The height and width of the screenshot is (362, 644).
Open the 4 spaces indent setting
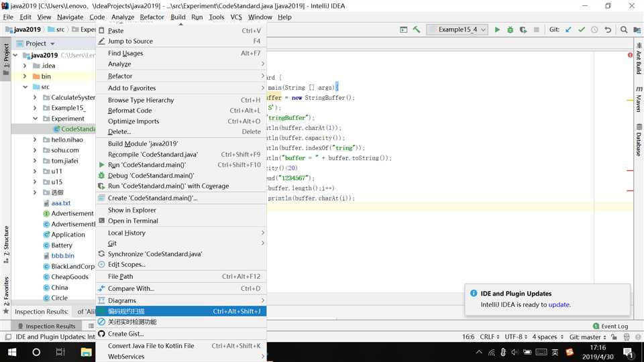[x=548, y=337]
